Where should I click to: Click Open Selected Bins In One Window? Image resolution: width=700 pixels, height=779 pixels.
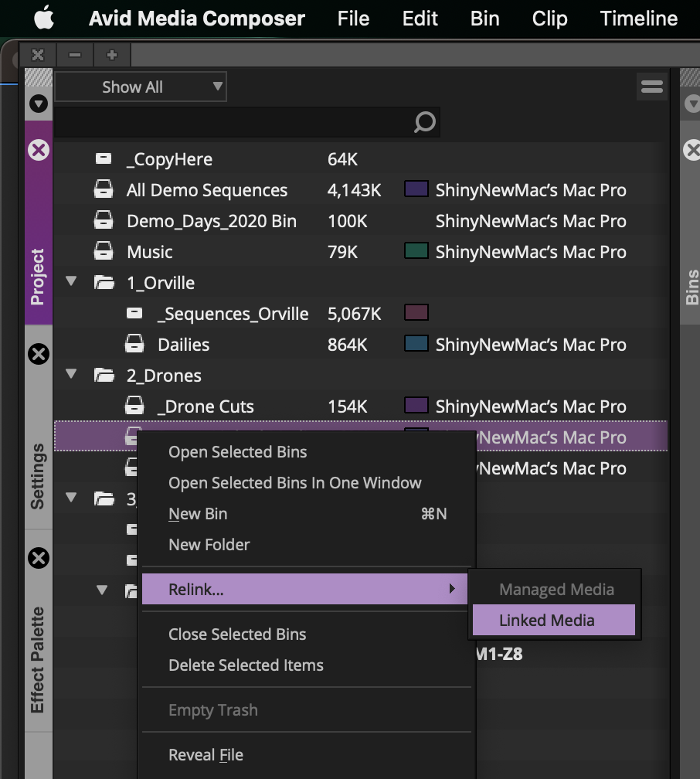[295, 483]
